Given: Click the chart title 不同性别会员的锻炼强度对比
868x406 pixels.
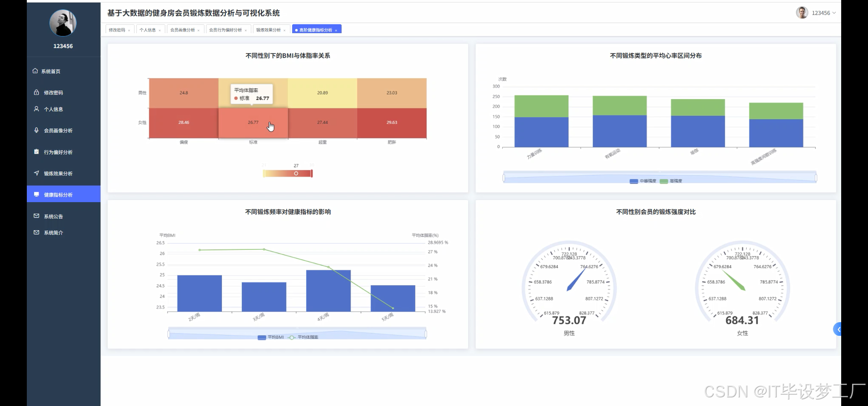Looking at the screenshot, I should pyautogui.click(x=655, y=212).
